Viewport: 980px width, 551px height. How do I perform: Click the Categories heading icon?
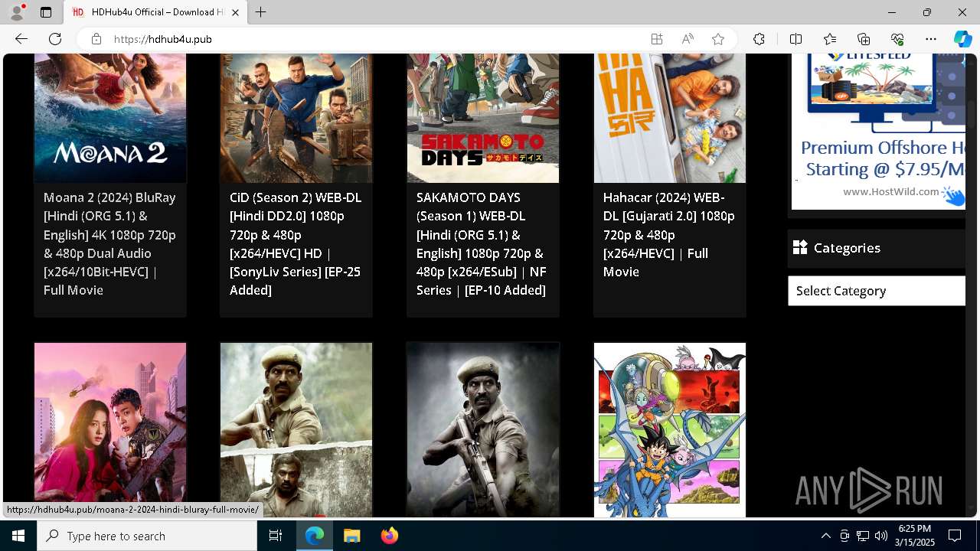click(800, 247)
